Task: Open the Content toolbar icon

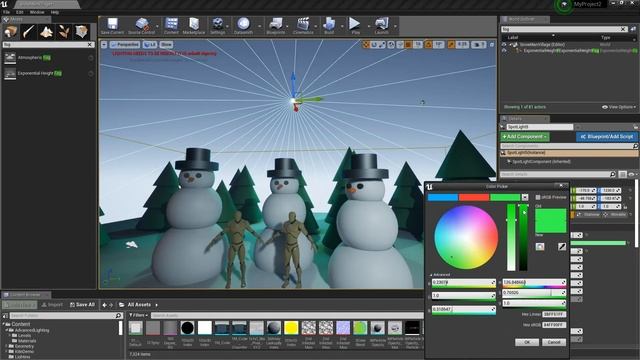Action: [171, 26]
